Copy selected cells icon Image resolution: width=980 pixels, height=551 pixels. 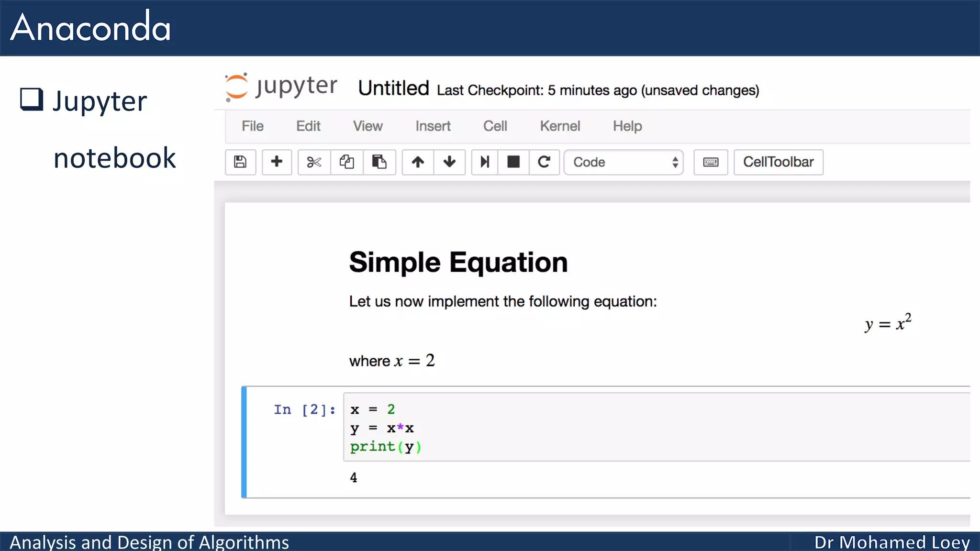pyautogui.click(x=346, y=162)
